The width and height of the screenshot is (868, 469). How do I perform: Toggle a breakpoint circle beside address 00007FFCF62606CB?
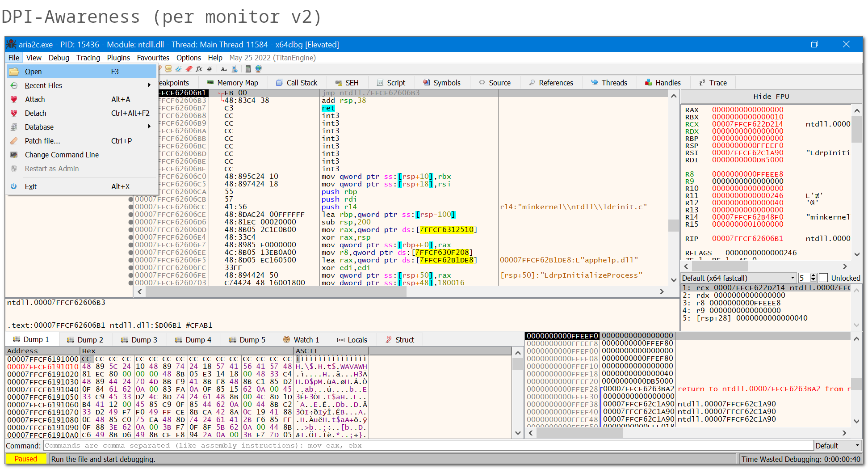coord(130,199)
